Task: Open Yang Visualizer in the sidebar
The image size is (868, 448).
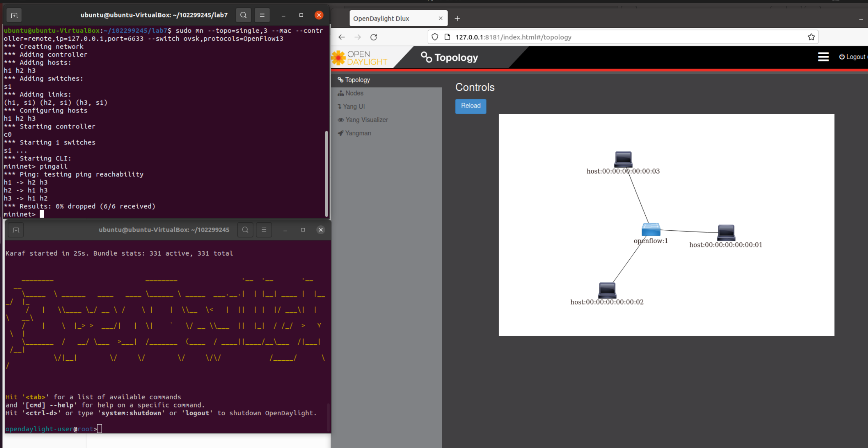Action: tap(366, 120)
